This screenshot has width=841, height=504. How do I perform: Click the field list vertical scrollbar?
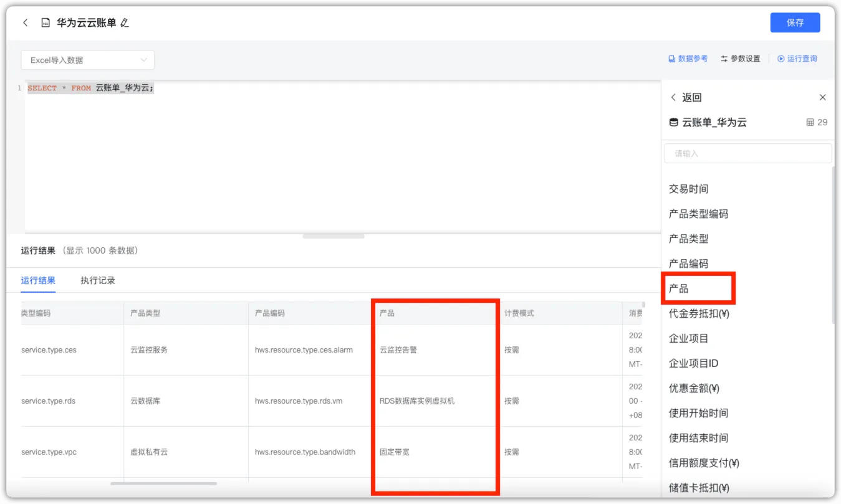[x=833, y=244]
